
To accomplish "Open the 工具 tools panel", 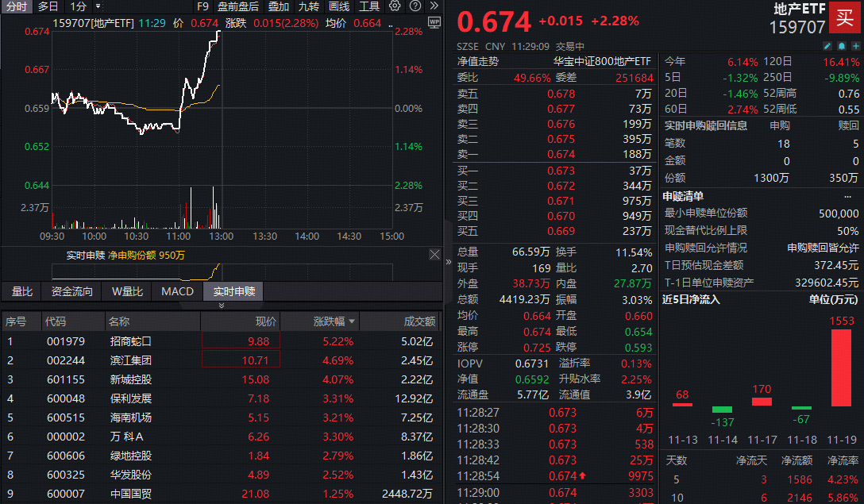I will coord(370,6).
